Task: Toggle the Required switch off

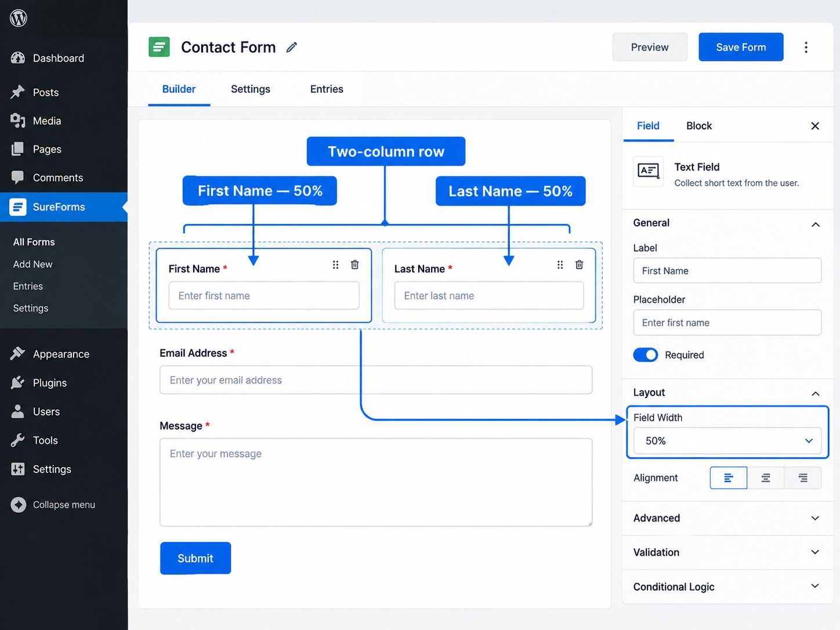Action: click(x=645, y=354)
